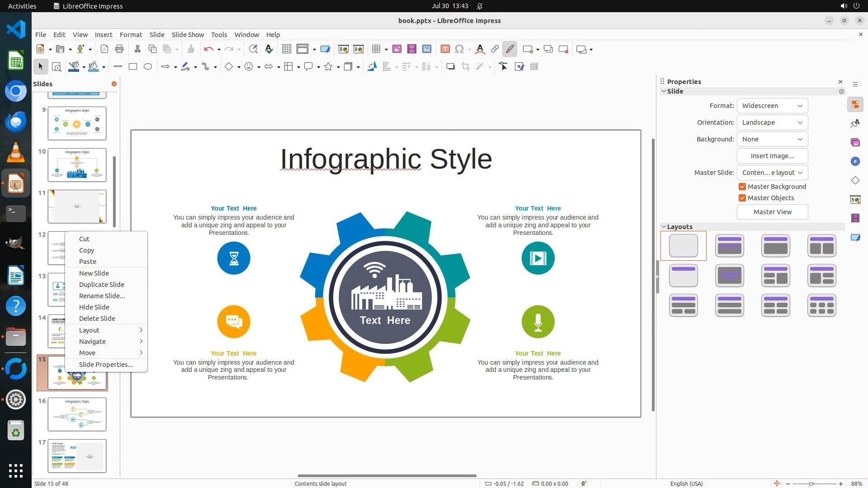Click the Print toolbar icon

click(119, 49)
